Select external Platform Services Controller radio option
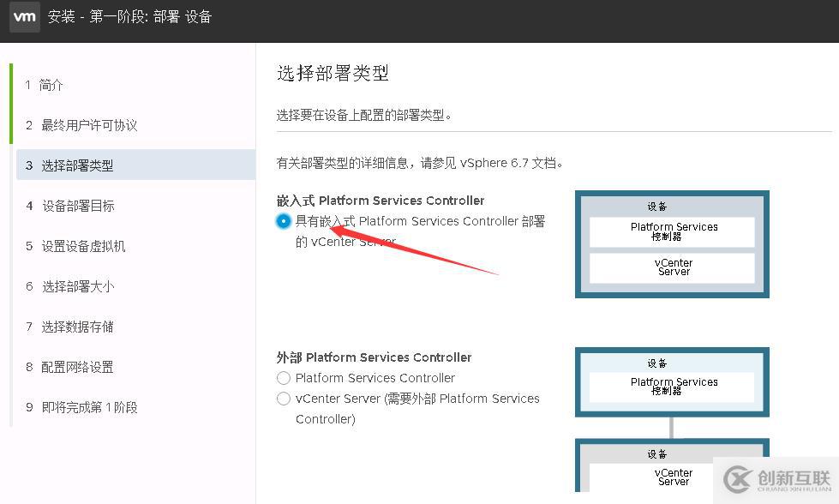Image resolution: width=839 pixels, height=504 pixels. 284,378
